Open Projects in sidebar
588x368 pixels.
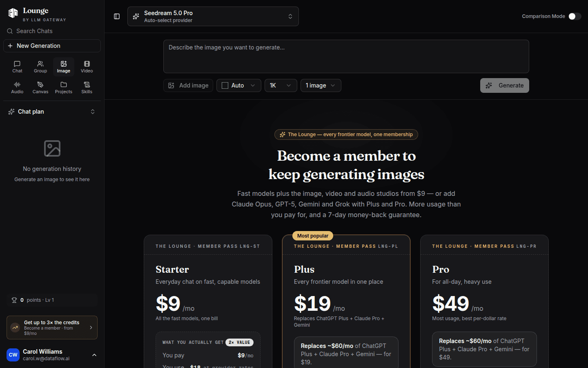pos(64,88)
